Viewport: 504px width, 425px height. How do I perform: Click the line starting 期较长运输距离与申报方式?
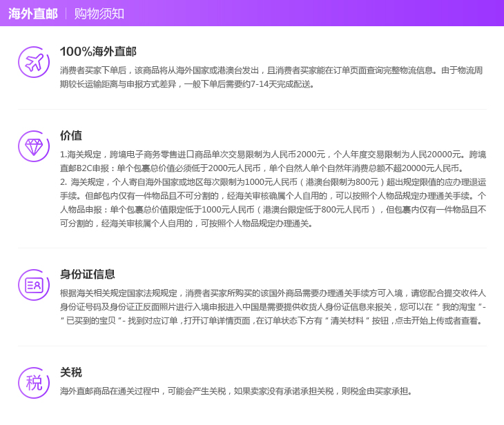[x=187, y=84]
